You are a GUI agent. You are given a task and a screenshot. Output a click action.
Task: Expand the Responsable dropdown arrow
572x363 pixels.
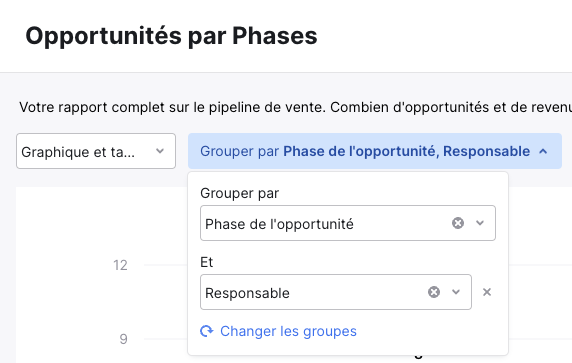click(456, 292)
